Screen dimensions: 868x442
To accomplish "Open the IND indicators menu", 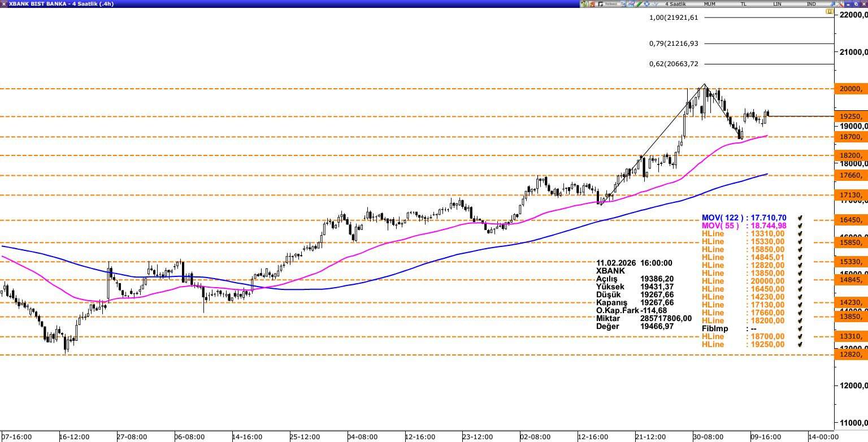I will point(811,4).
